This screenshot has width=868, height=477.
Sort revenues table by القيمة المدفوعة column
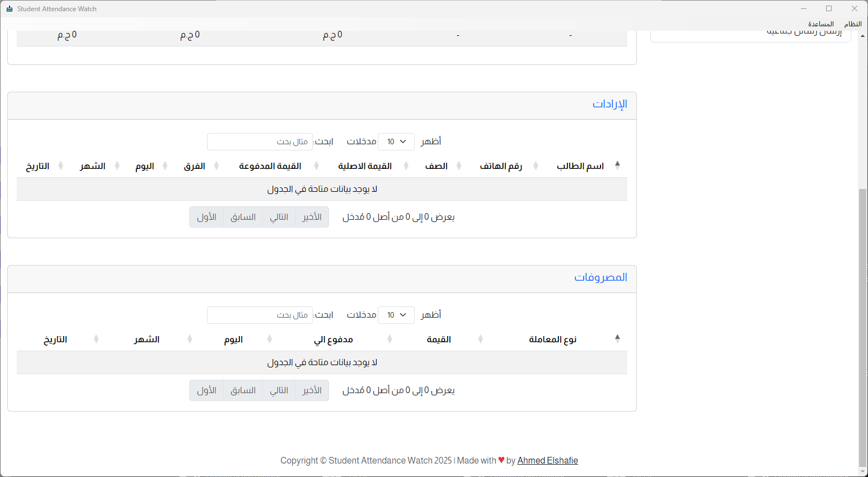point(270,166)
